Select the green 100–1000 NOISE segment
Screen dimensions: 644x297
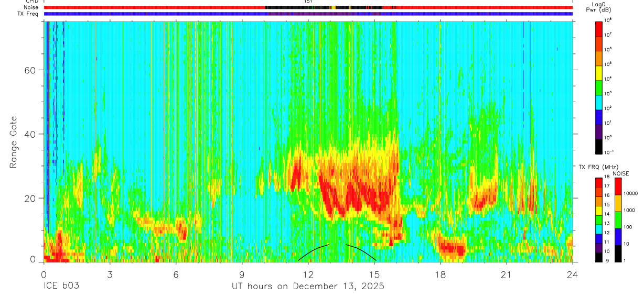[x=618, y=220]
